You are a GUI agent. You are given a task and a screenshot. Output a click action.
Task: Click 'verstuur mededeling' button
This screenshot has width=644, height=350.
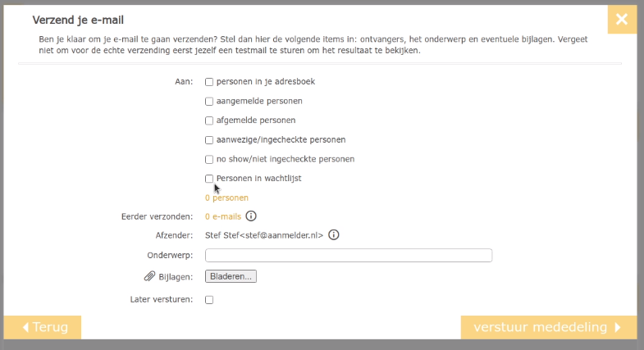click(x=549, y=327)
